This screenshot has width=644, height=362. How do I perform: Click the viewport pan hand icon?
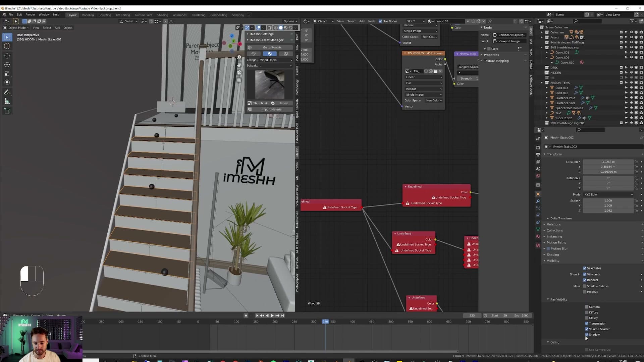tap(239, 65)
